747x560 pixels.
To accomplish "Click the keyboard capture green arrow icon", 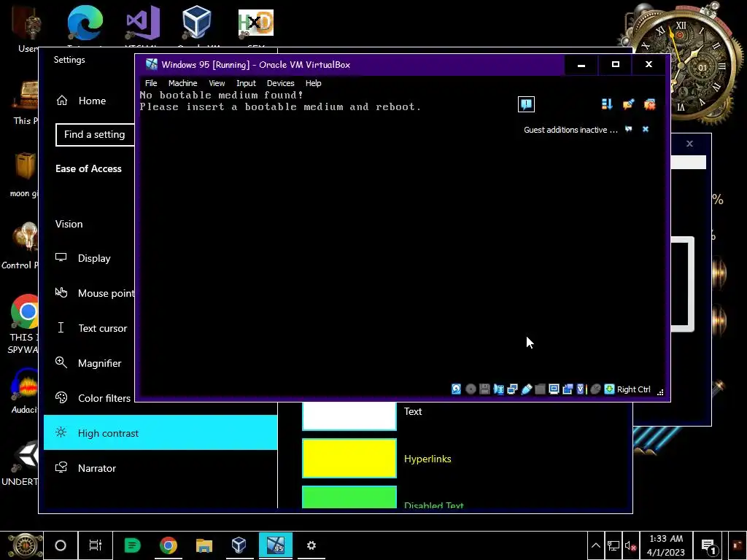I will pyautogui.click(x=609, y=389).
